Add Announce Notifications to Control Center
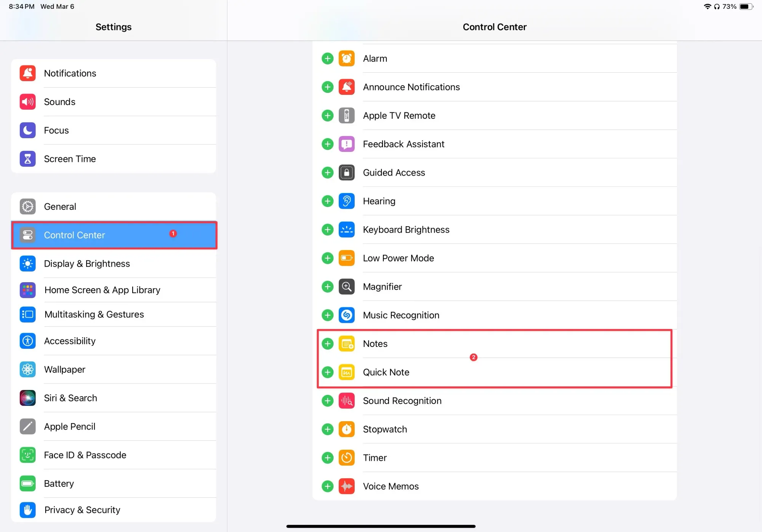This screenshot has width=762, height=532. (328, 87)
